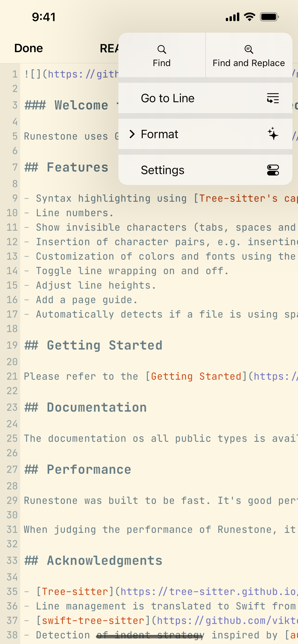Tap the '- Line numbers.' line

click(69, 213)
